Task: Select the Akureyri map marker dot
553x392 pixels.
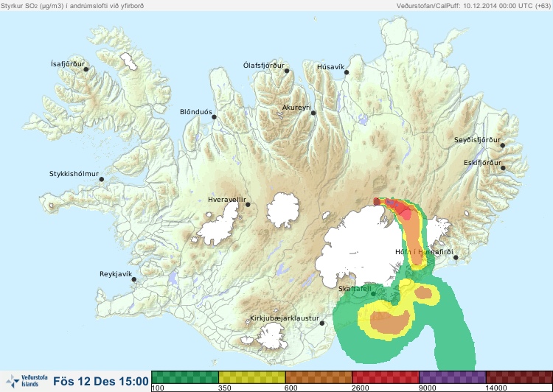Action: pyautogui.click(x=313, y=113)
